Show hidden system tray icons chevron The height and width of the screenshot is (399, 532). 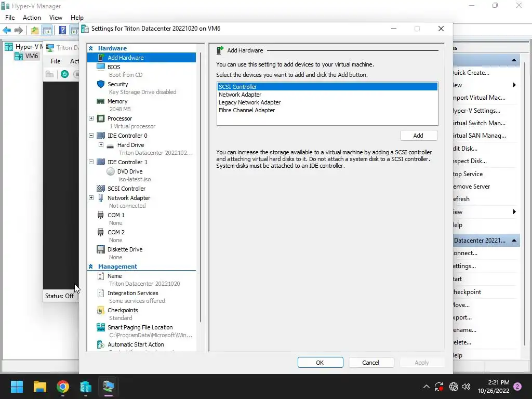[427, 387]
